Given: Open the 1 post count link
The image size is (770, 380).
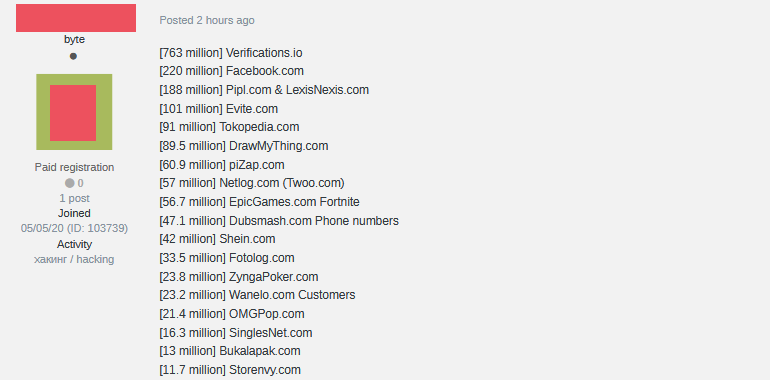Looking at the screenshot, I should [x=74, y=198].
